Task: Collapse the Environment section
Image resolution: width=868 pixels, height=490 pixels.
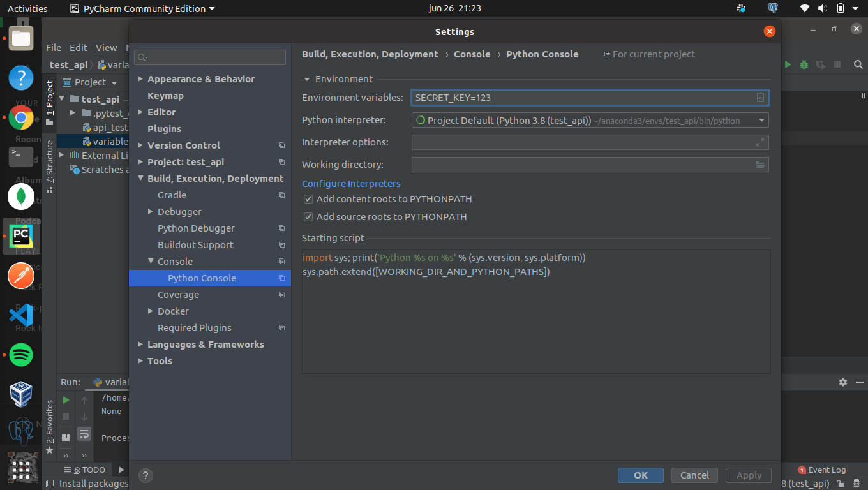Action: point(307,79)
